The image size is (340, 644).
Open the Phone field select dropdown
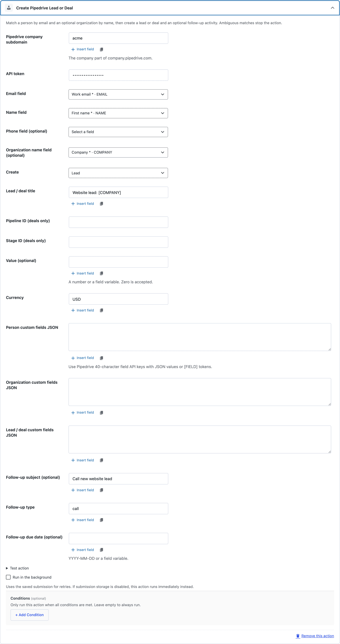pos(118,132)
